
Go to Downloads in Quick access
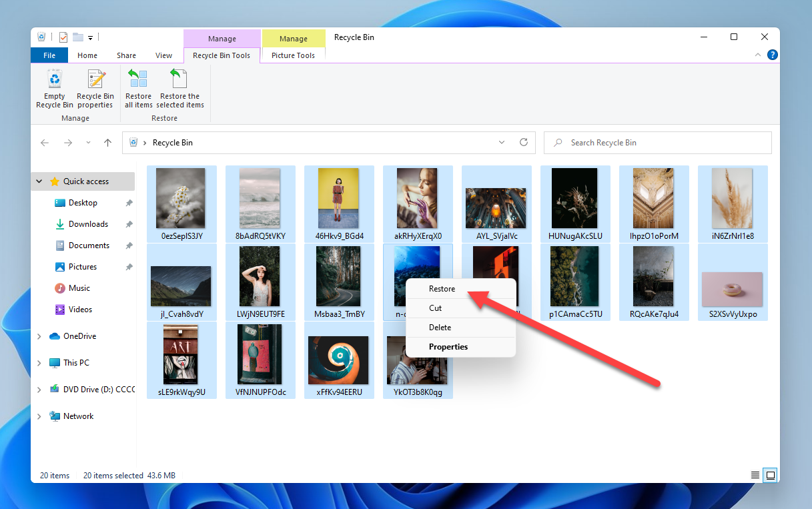[88, 224]
